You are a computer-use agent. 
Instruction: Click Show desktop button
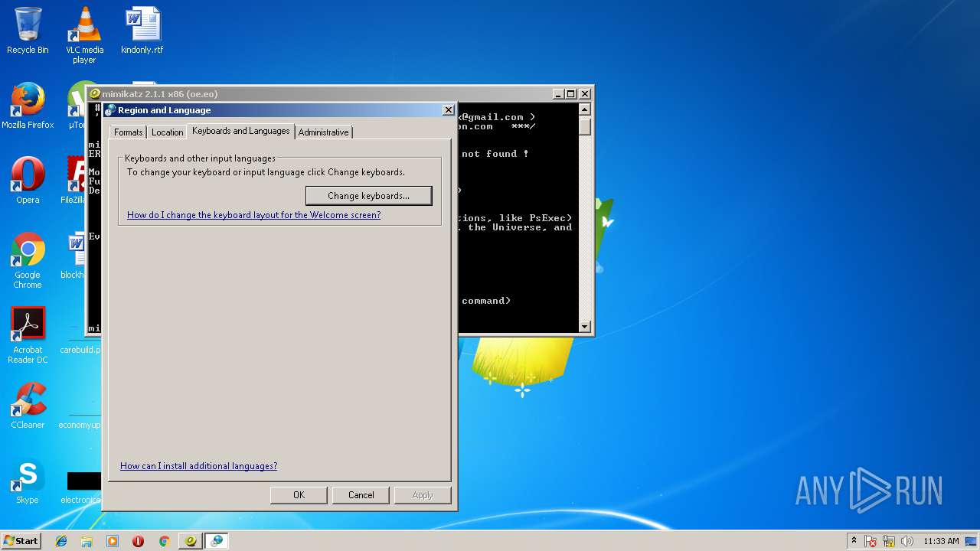pyautogui.click(x=972, y=541)
